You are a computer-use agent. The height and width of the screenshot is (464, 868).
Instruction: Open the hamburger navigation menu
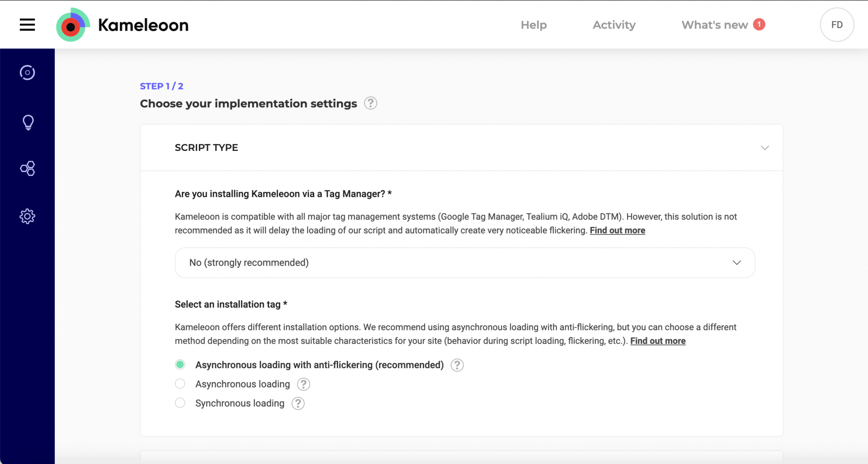pos(27,25)
